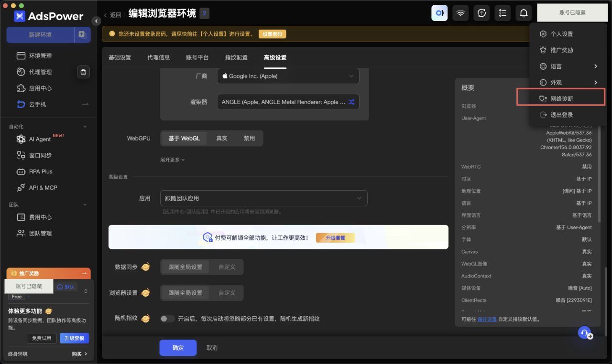Set 浏览器设置 to 跟随全局设置

coord(185,293)
